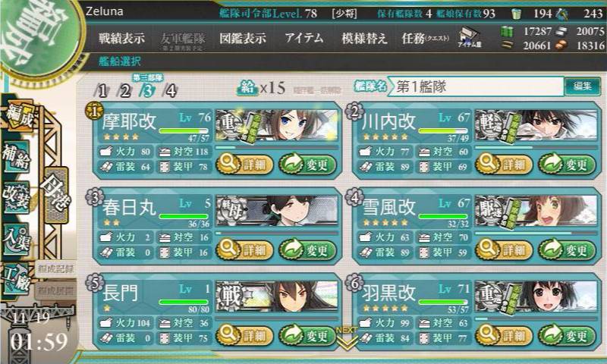Open the 改装 remodel sidebar icon

pyautogui.click(x=16, y=197)
